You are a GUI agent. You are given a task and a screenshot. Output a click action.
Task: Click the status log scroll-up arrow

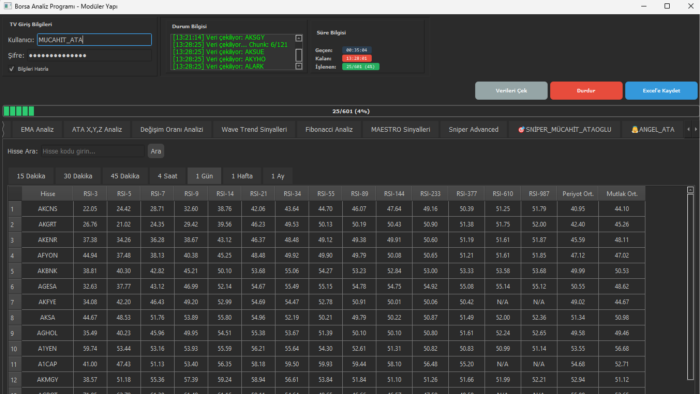[x=299, y=38]
